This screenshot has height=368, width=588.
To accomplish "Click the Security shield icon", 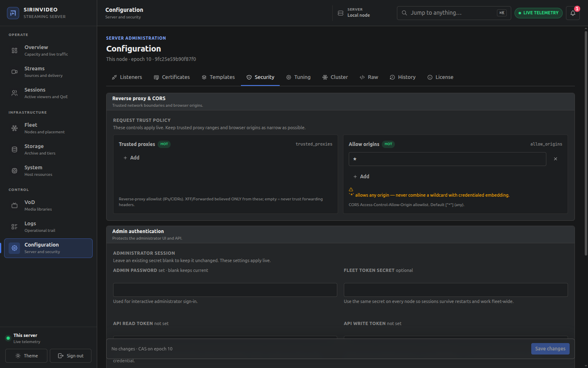I will [x=249, y=77].
